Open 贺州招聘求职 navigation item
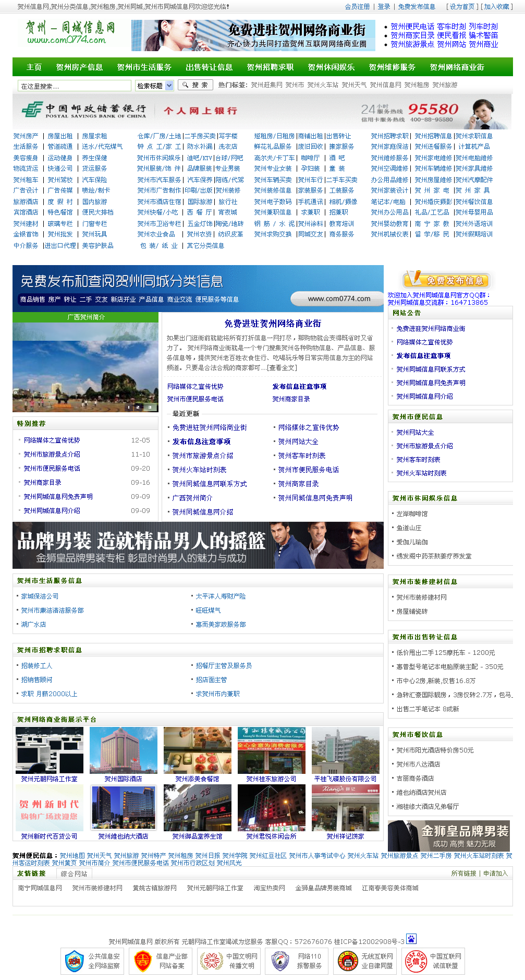This screenshot has height=980, width=525. pos(270,67)
